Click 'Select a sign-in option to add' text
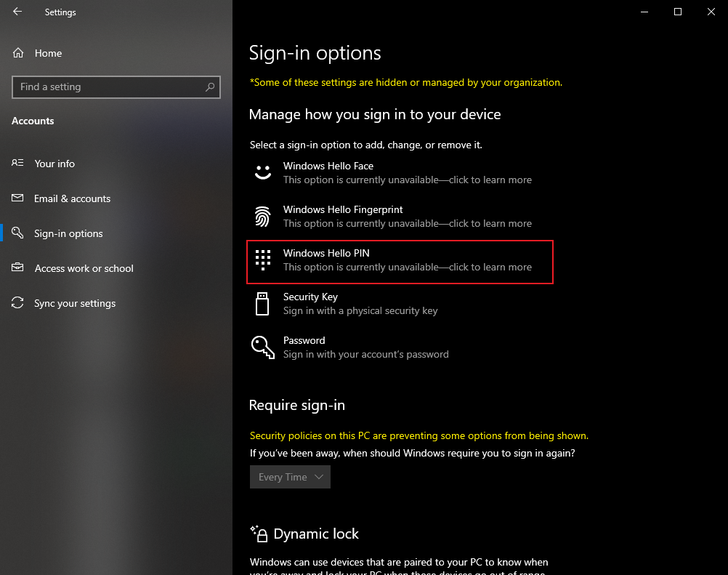Screen dimensions: 728x575 coord(366,145)
